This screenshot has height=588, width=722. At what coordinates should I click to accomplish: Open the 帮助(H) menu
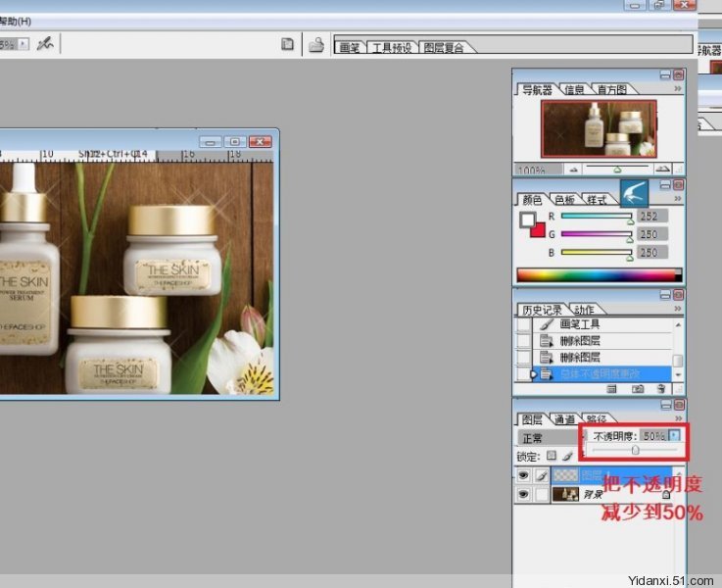pos(16,22)
